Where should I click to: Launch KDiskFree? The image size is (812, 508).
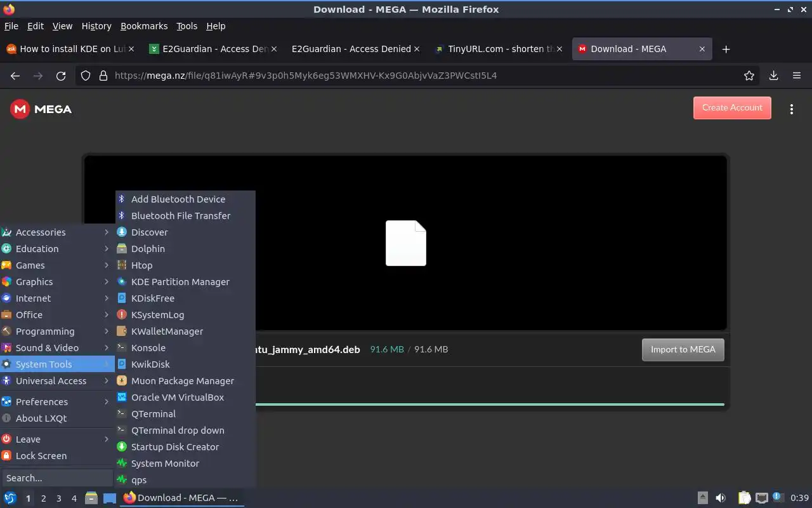point(185,298)
